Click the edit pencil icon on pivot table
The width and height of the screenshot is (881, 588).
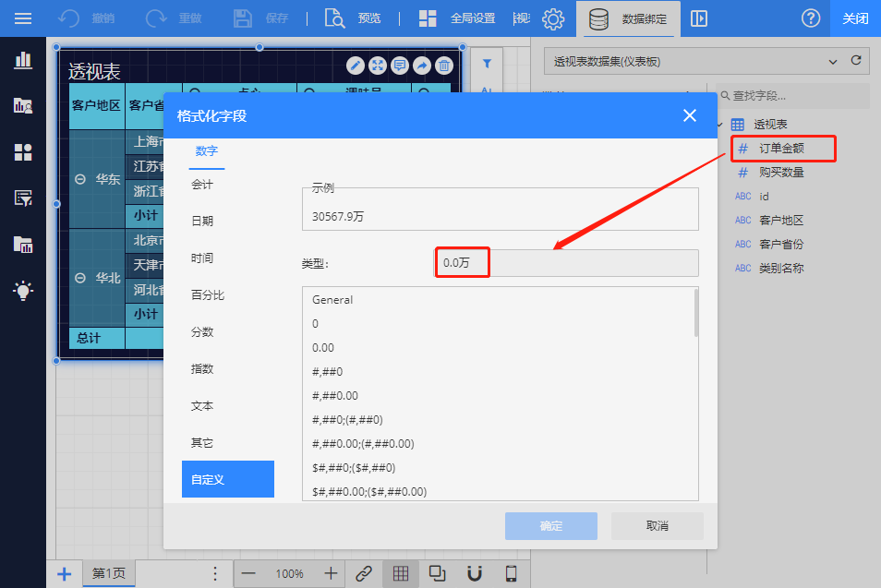point(356,65)
